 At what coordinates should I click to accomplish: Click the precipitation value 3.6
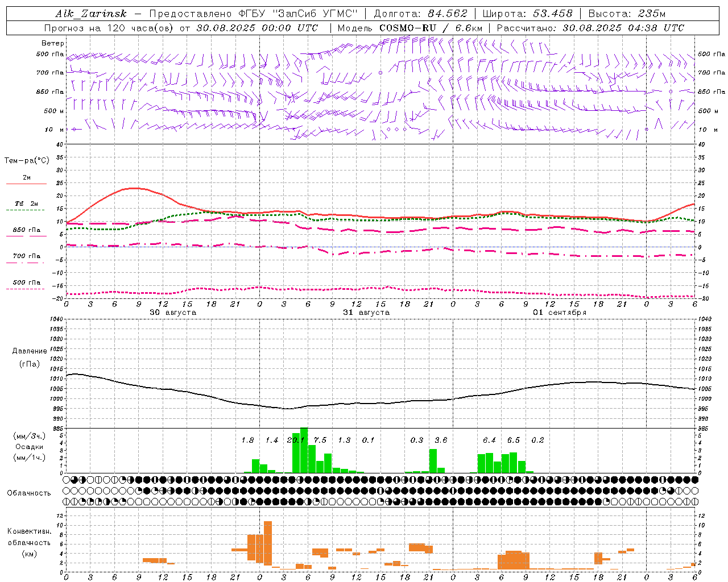[441, 440]
